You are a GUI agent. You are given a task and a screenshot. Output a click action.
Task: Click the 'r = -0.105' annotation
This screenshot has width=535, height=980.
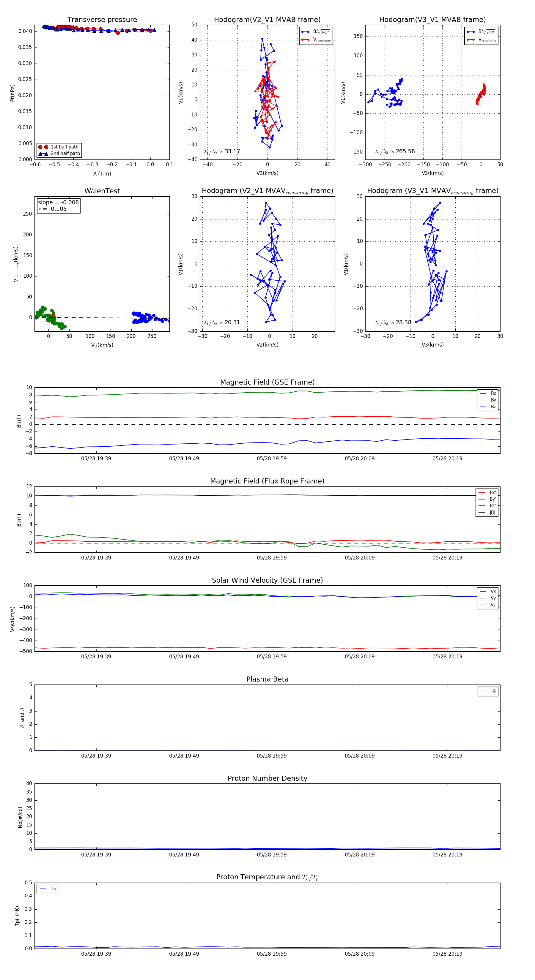pos(52,209)
